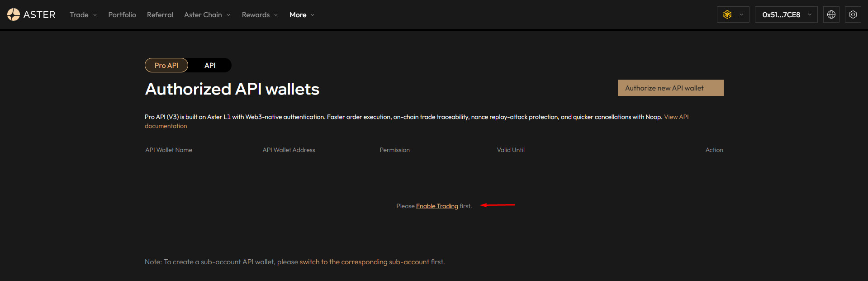
Task: Open the BNB chain network selector
Action: 733,14
